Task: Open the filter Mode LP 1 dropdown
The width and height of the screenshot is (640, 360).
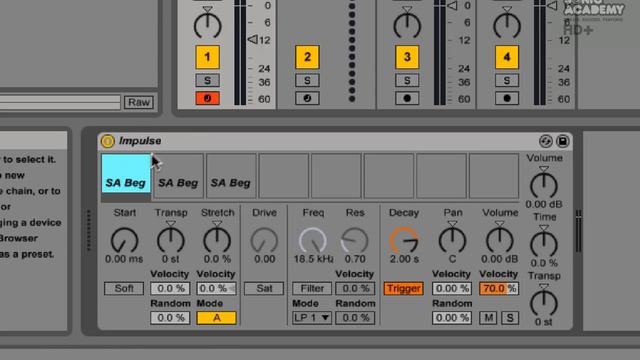Action: (312, 318)
